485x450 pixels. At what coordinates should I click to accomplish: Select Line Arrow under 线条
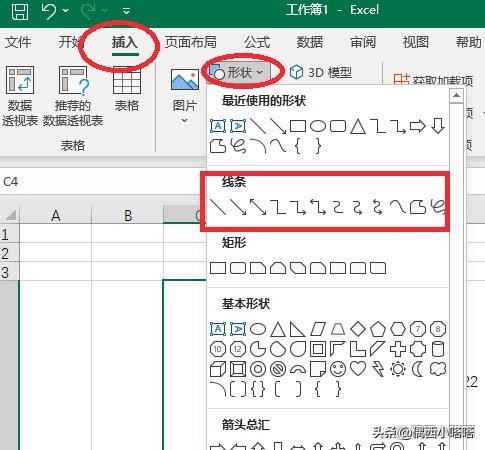click(x=238, y=207)
